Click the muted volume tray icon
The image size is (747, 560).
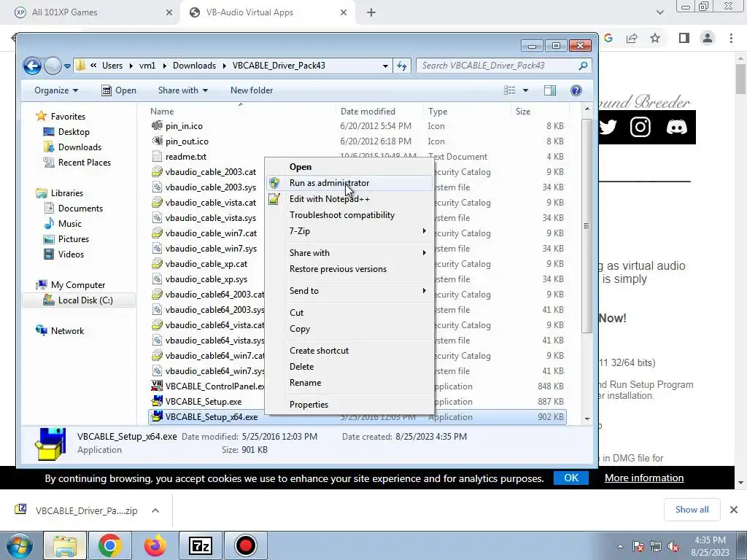674,547
